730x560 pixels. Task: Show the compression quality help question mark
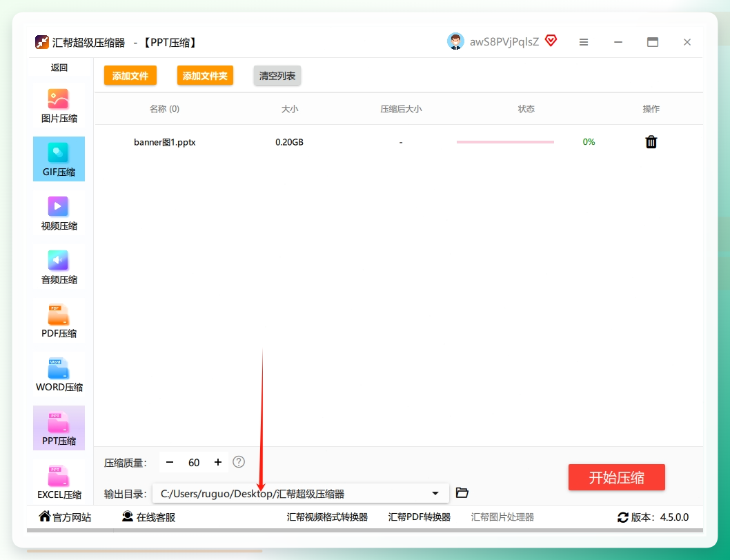pos(239,462)
